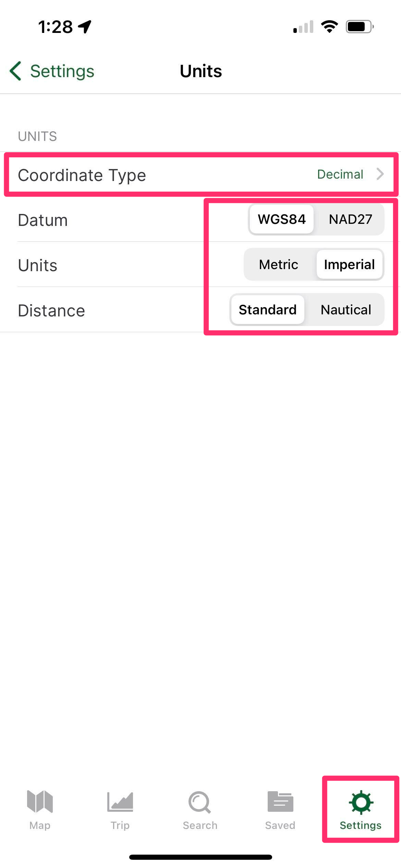The width and height of the screenshot is (401, 868).
Task: Tap the Settings gear icon
Action: click(361, 802)
